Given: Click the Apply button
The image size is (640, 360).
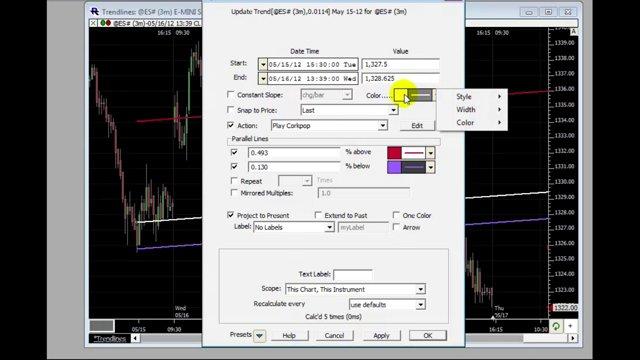Looking at the screenshot, I should point(381,336).
